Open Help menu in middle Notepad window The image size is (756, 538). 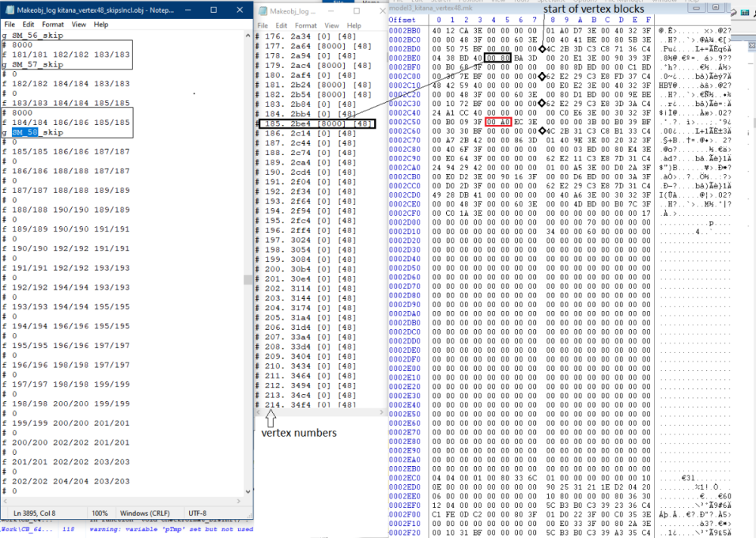[354, 26]
